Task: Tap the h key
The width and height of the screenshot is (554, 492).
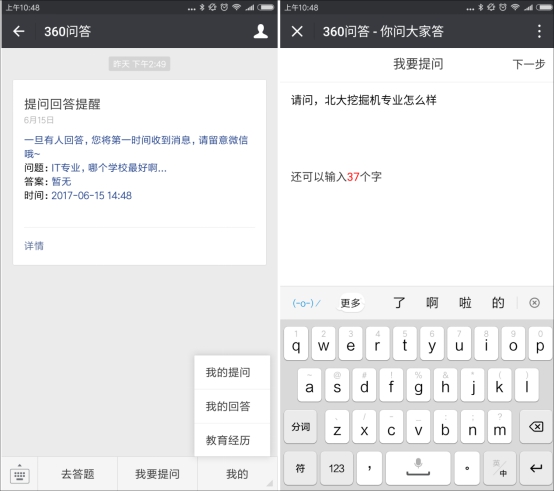Action: coord(446,385)
